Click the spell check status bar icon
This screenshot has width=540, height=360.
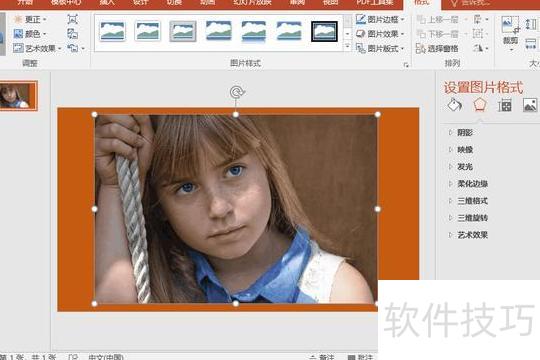[x=73, y=357]
